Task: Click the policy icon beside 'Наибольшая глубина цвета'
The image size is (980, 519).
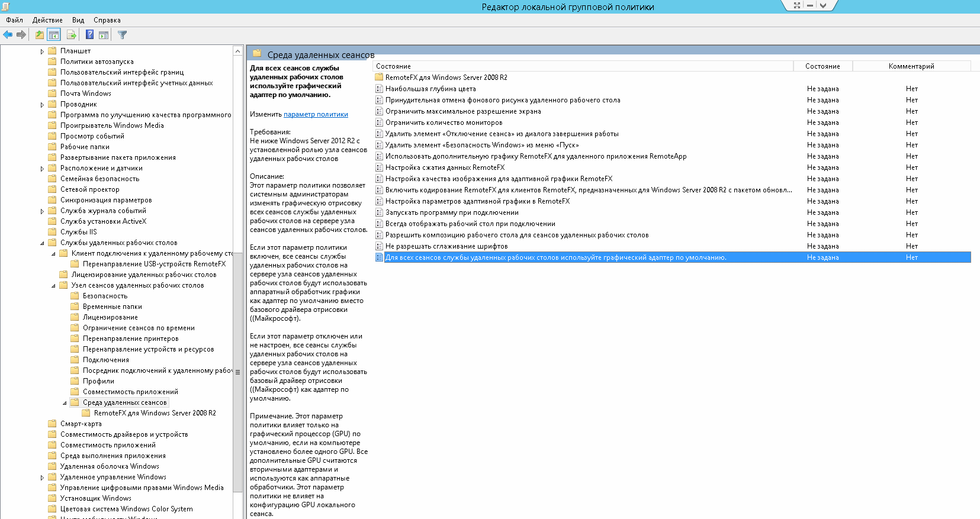Action: tap(379, 89)
